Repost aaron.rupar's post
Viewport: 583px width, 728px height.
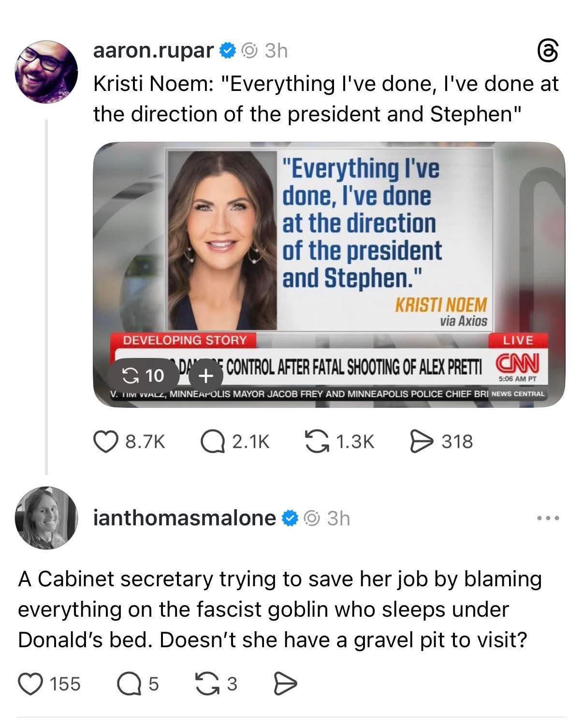318,442
